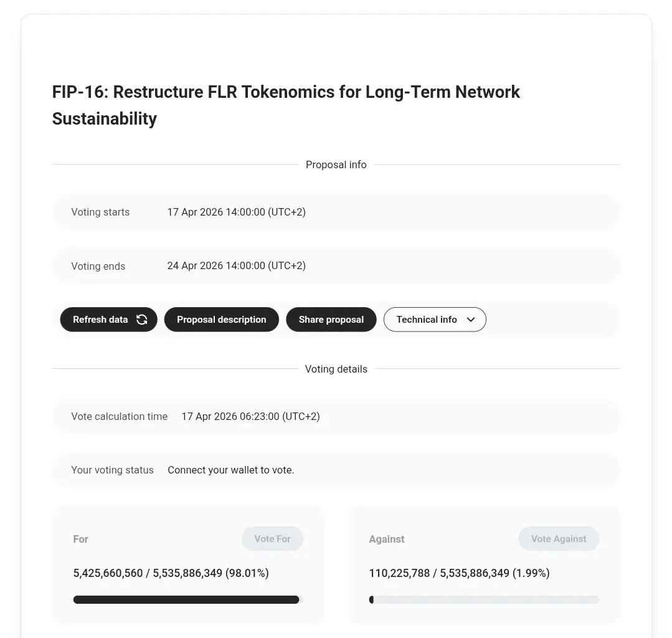Click the Voting starts date value
This screenshot has width=672, height=638.
[x=236, y=212]
